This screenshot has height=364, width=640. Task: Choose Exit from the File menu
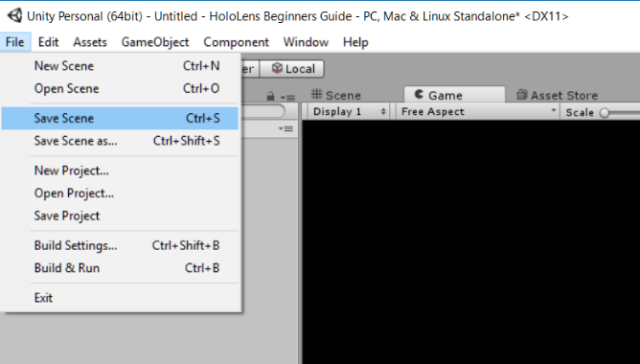pyautogui.click(x=126, y=298)
